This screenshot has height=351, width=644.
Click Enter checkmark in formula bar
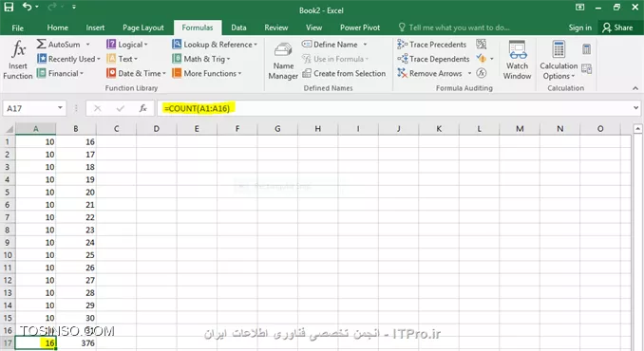121,108
